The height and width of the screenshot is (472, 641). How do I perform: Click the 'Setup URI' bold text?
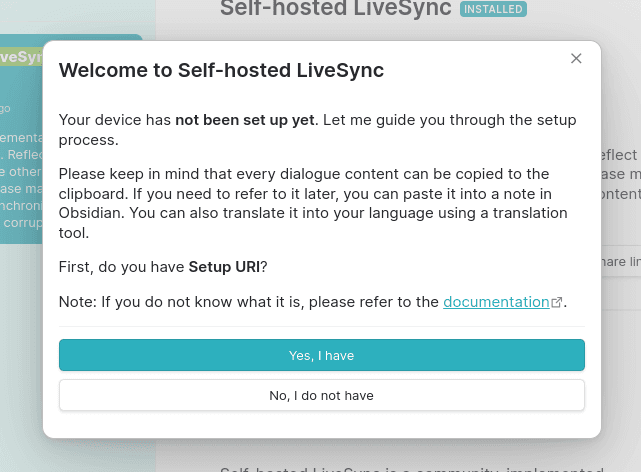tap(224, 267)
